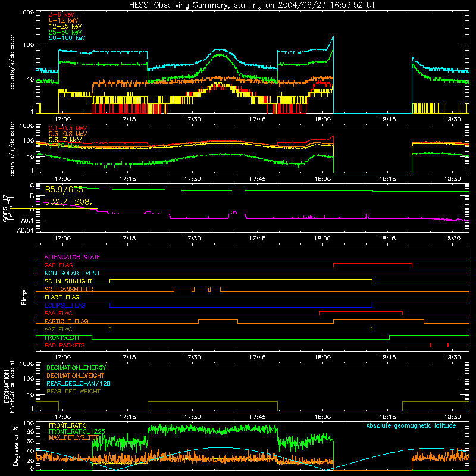Click the top panel counts/s/detector axis title
The width and height of the screenshot is (476, 476).
click(x=12, y=62)
